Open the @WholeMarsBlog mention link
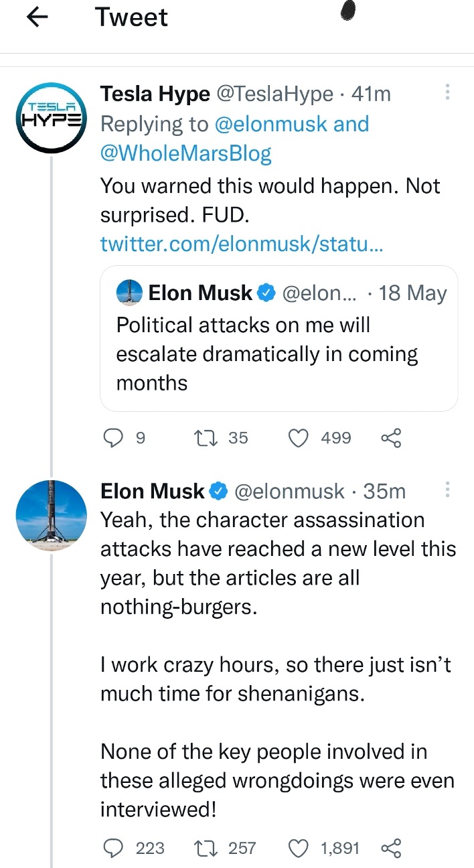 point(185,154)
